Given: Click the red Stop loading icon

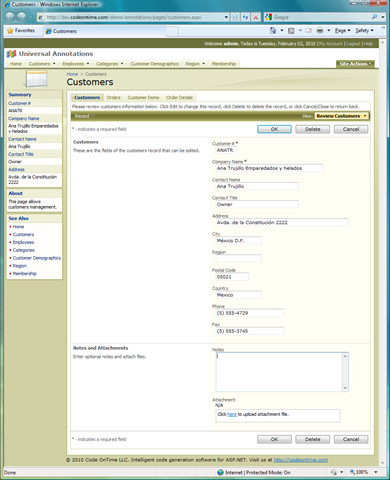Looking at the screenshot, I should [x=256, y=17].
